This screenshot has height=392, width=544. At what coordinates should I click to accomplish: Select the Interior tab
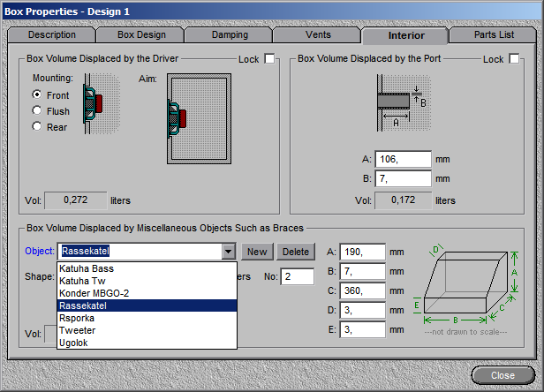click(406, 35)
